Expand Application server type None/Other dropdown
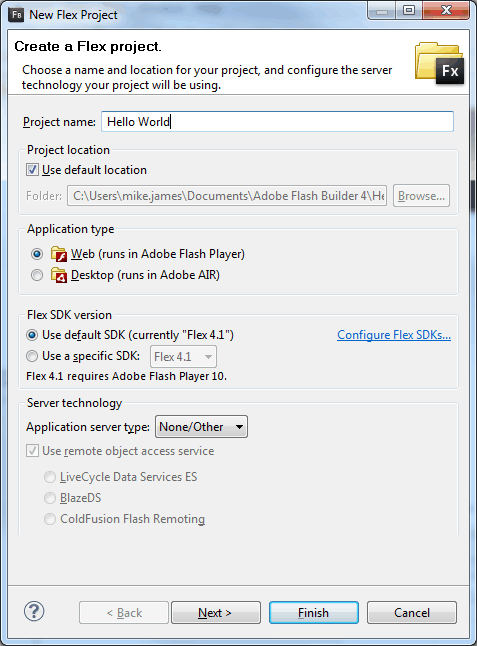 [201, 427]
